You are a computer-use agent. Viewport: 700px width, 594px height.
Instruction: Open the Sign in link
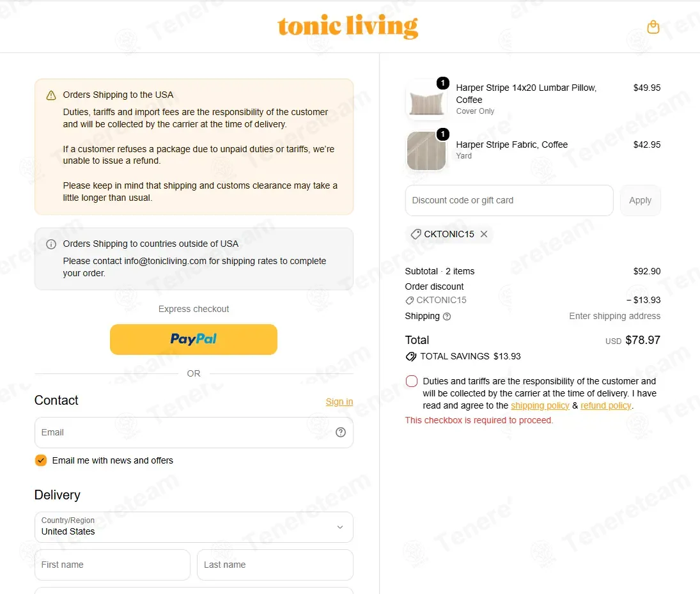339,402
